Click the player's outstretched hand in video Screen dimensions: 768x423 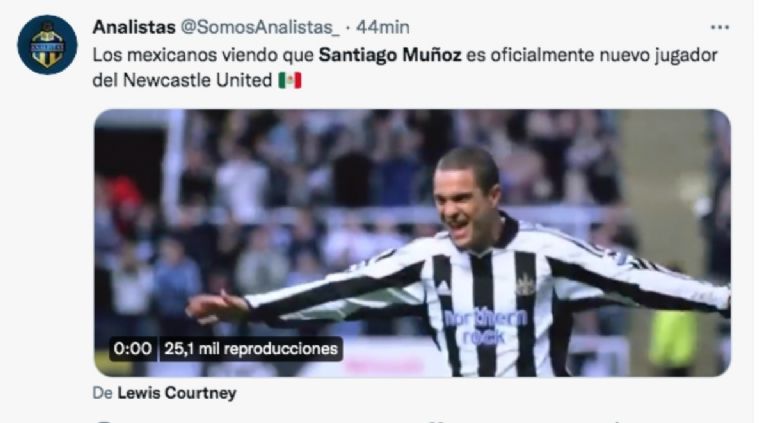pos(215,307)
